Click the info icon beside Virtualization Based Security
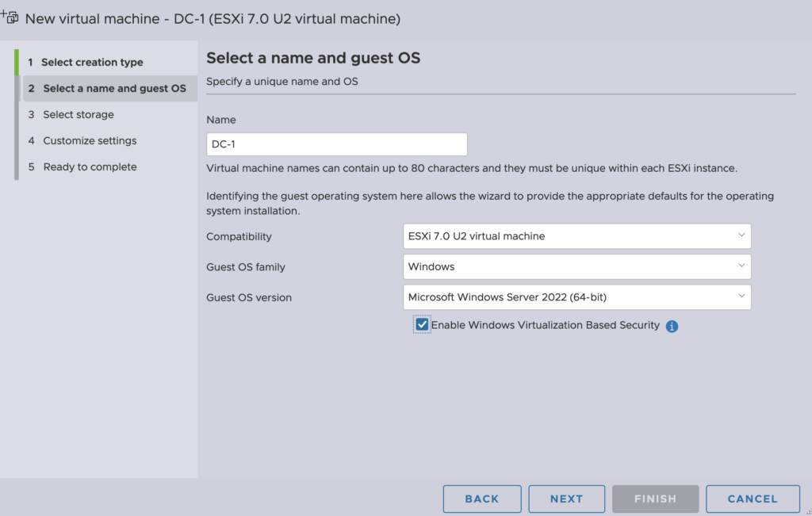 (x=672, y=326)
